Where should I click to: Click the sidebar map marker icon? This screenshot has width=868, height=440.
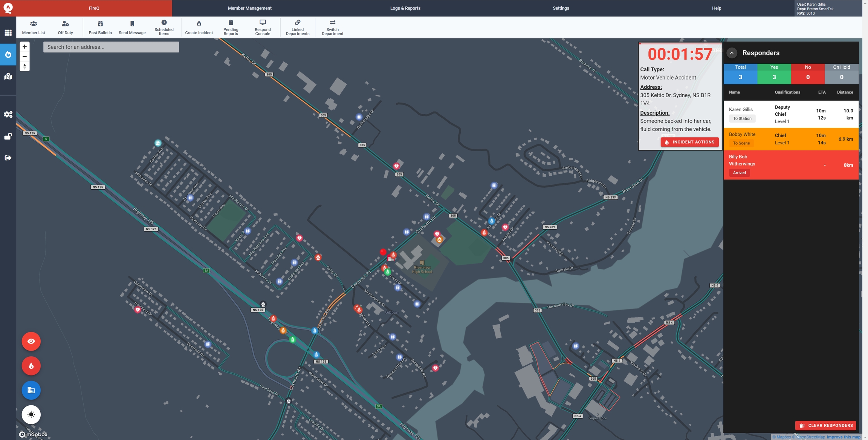[x=8, y=77]
